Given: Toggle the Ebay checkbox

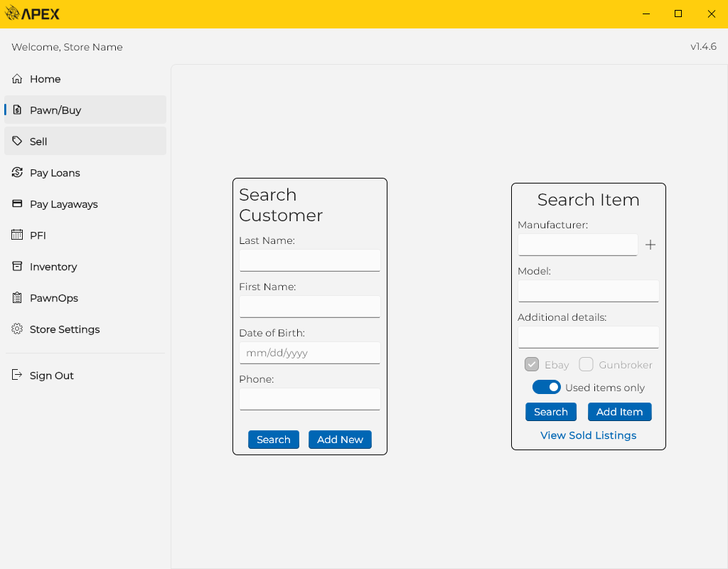Looking at the screenshot, I should click(x=532, y=365).
